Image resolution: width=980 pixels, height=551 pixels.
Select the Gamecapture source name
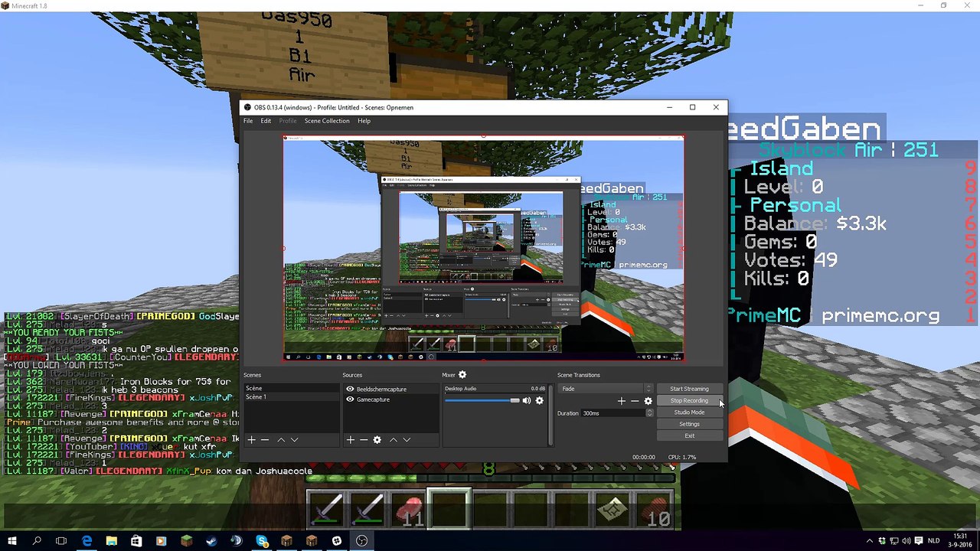click(373, 399)
